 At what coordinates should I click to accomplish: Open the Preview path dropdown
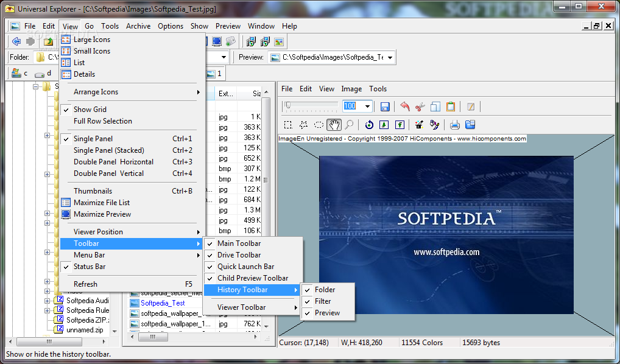tap(390, 58)
